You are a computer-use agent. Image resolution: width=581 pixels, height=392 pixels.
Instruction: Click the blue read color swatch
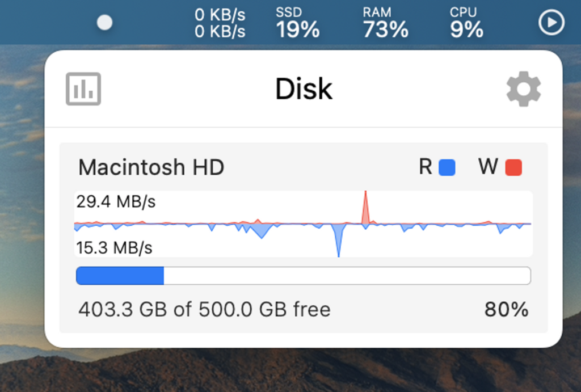[x=447, y=168]
